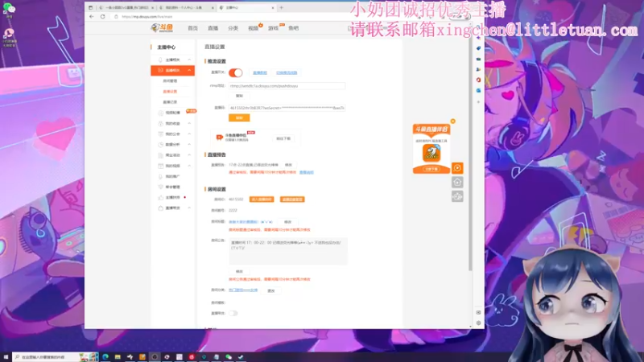This screenshot has height=362, width=644.
Task: Copy the rtmp address with the white 复制 button
Action: tap(239, 96)
